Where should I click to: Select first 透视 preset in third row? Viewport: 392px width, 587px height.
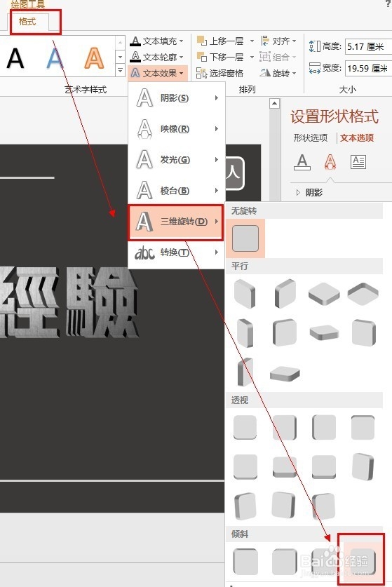(245, 506)
